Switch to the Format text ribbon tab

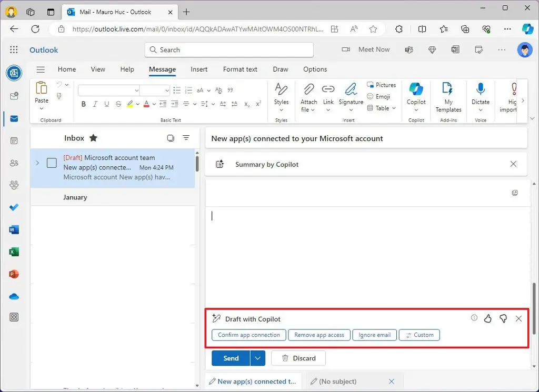coord(240,69)
